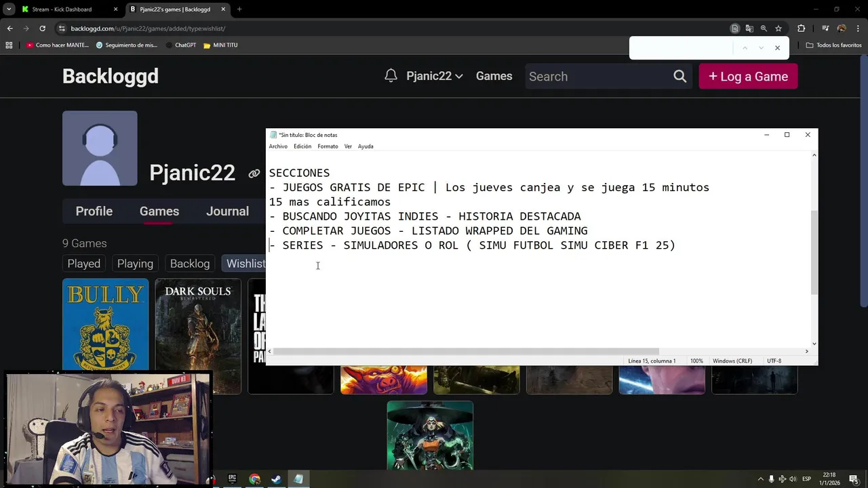Open Seguimiento de mis... bookmark
This screenshot has width=868, height=488.
[127, 45]
